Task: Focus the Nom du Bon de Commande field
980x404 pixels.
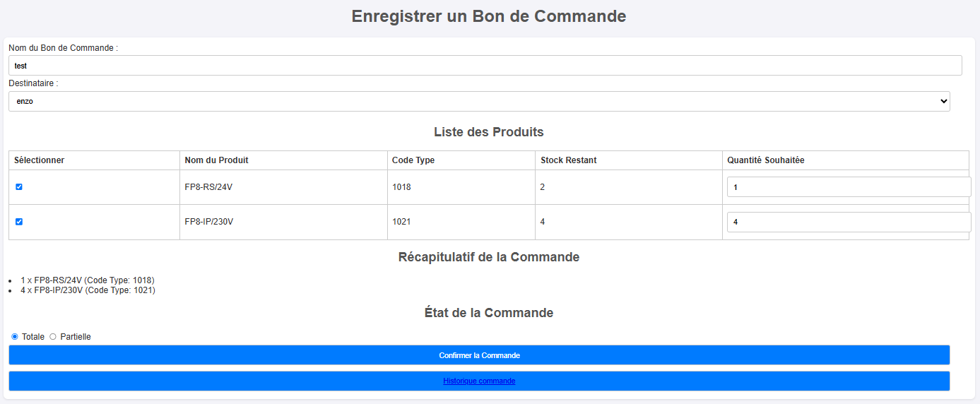Action: point(485,66)
